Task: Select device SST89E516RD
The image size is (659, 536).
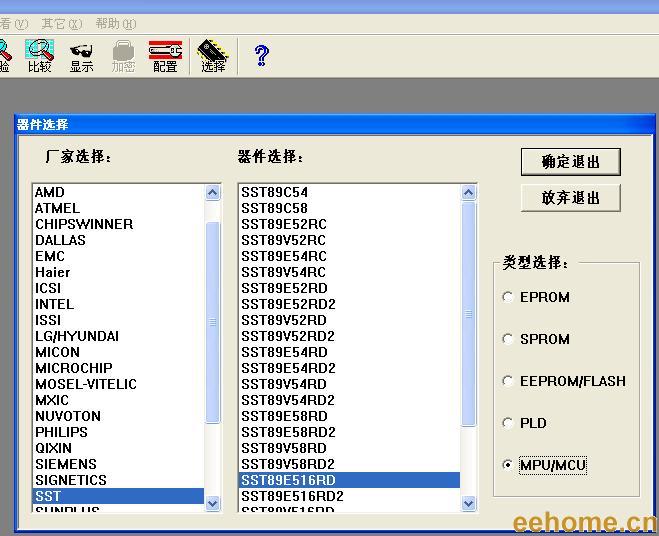Action: pyautogui.click(x=349, y=480)
